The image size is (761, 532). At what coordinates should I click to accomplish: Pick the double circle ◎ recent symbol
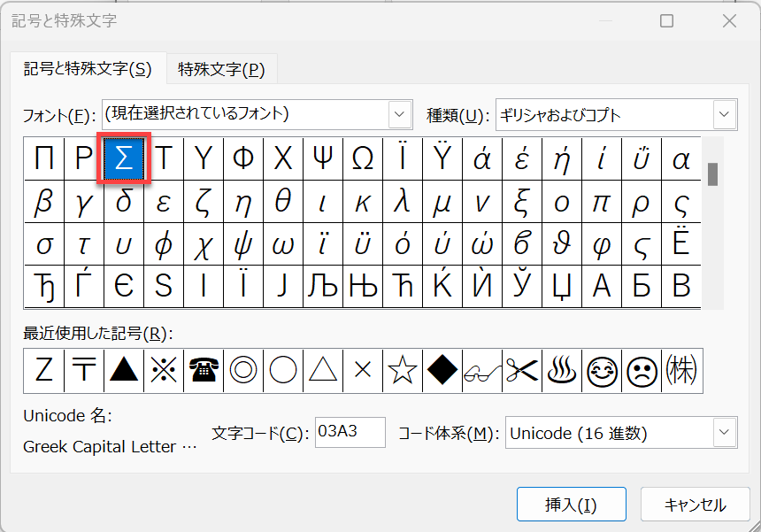pos(243,370)
